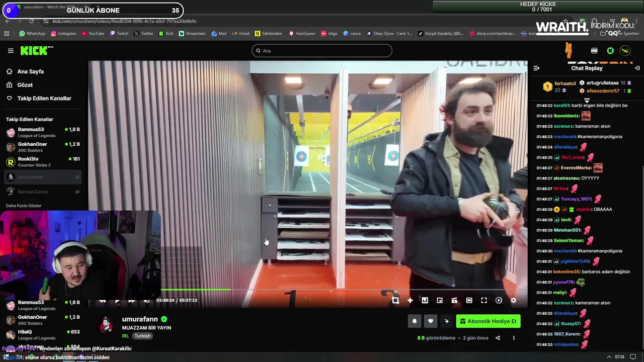This screenshot has width=644, height=362.
Task: Open the three-dot more options menu
Action: pyautogui.click(x=514, y=338)
